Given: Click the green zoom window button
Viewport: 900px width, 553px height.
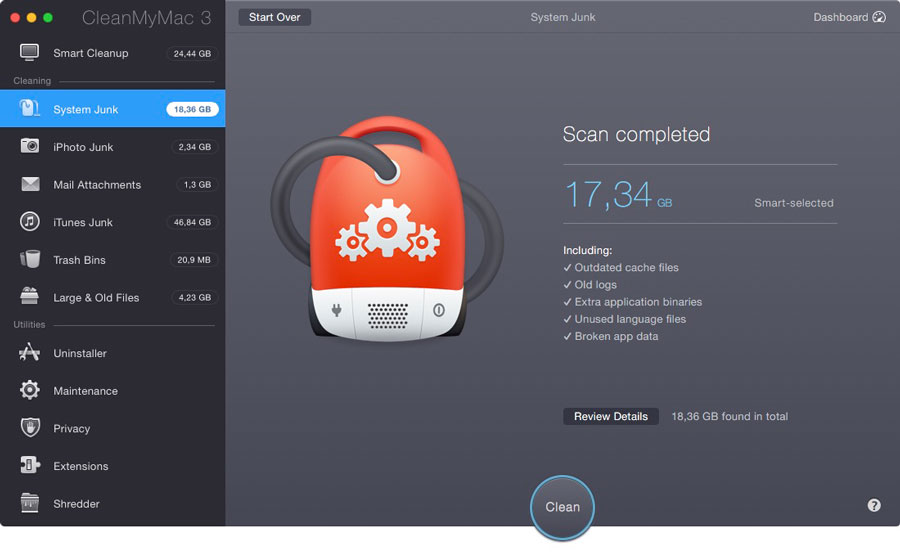Looking at the screenshot, I should 48,18.
